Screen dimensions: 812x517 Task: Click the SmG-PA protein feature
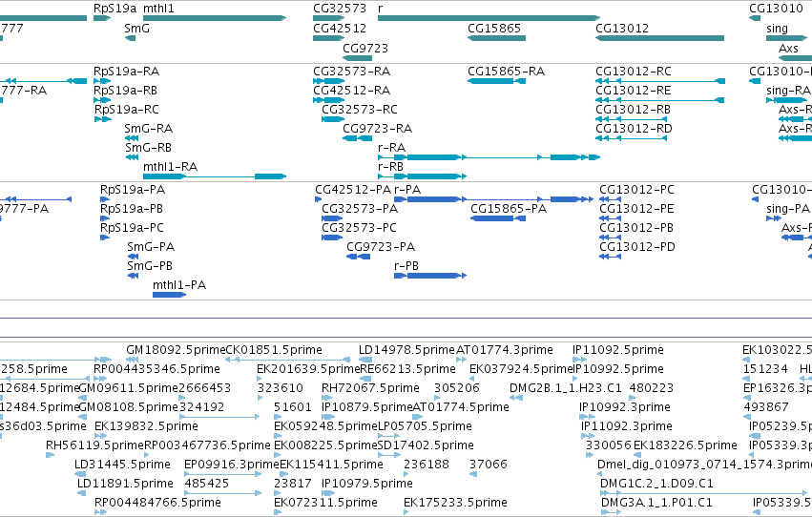pos(133,257)
